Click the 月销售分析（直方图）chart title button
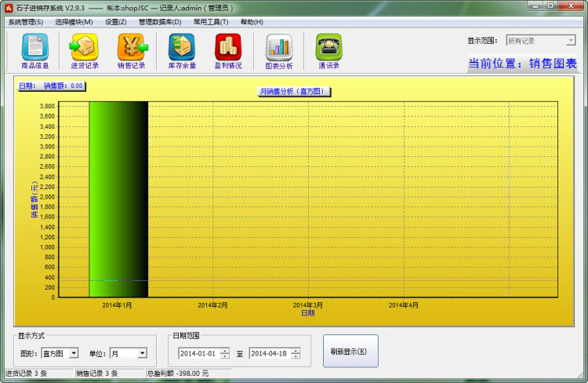This screenshot has height=383, width=588. click(x=295, y=92)
